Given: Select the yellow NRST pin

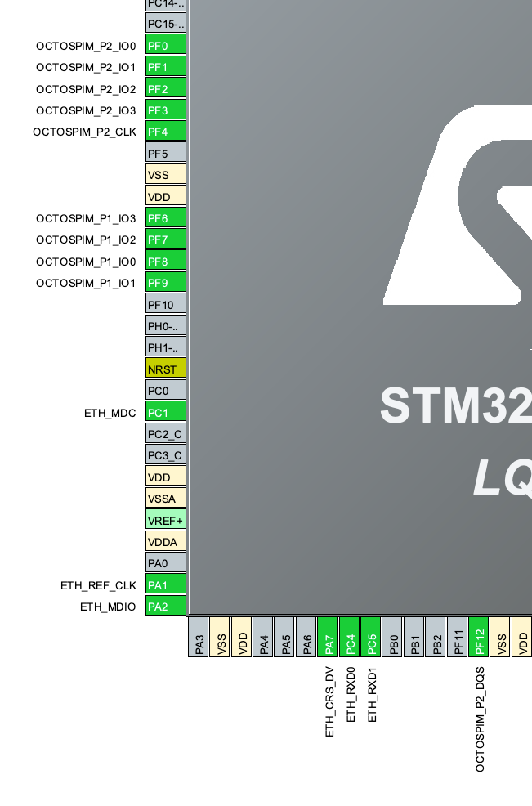Looking at the screenshot, I should [166, 369].
